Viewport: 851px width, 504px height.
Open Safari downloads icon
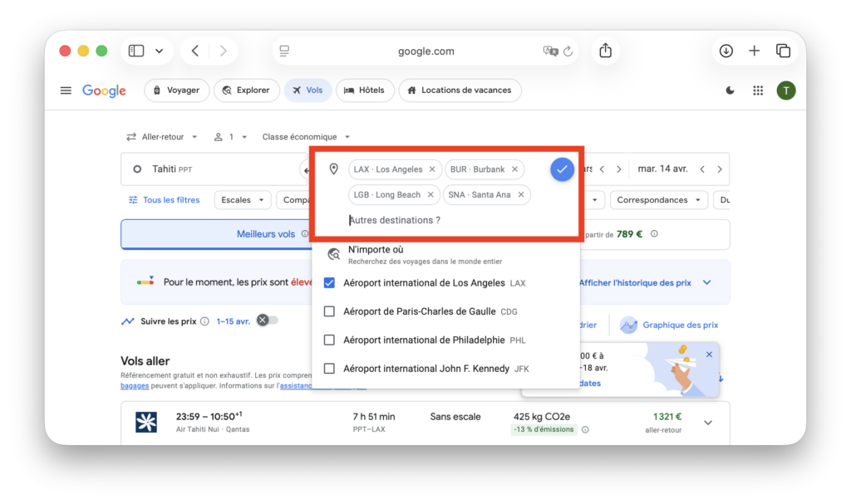726,51
